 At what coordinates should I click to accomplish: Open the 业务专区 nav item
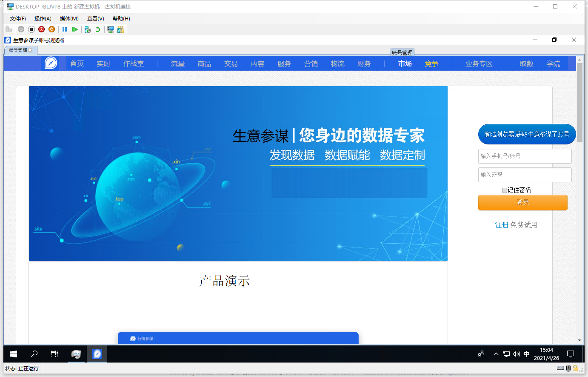[479, 63]
